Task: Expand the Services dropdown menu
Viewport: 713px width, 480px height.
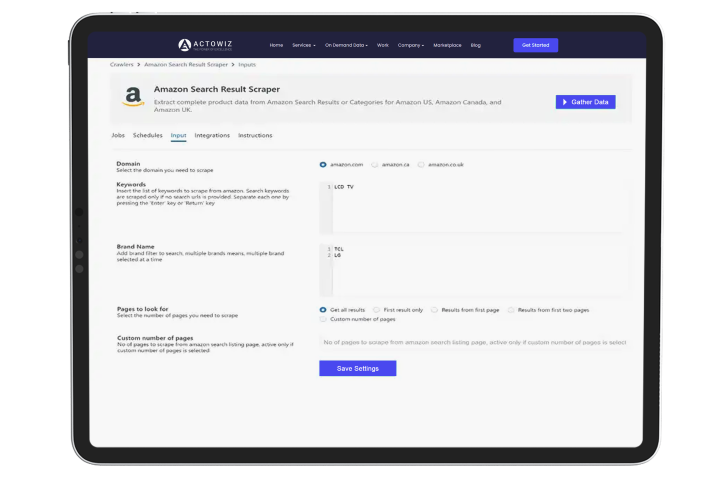Action: 304,45
